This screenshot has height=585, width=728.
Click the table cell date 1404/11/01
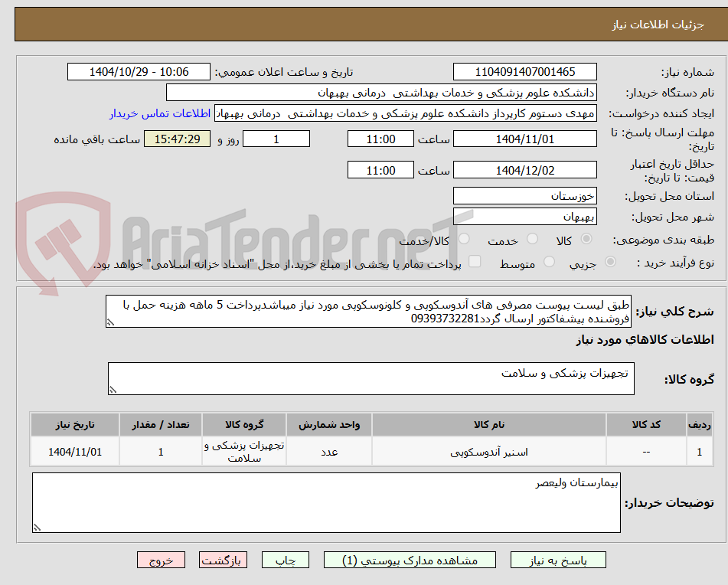pyautogui.click(x=75, y=452)
